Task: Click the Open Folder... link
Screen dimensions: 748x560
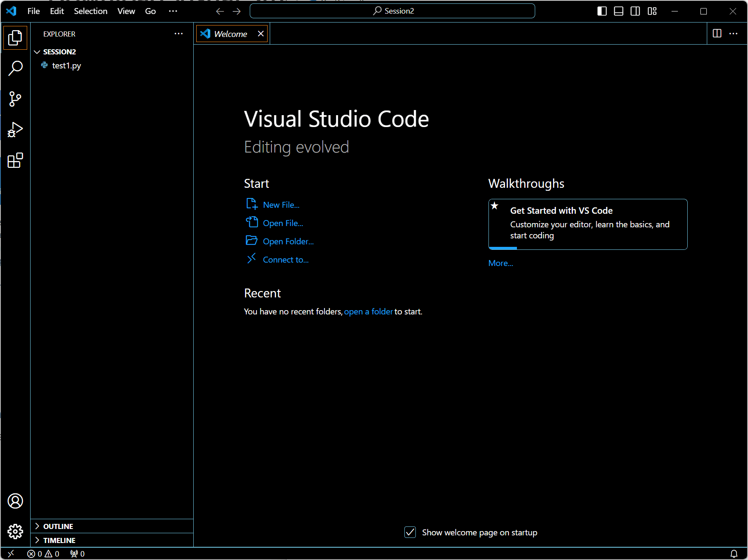Action: [288, 241]
